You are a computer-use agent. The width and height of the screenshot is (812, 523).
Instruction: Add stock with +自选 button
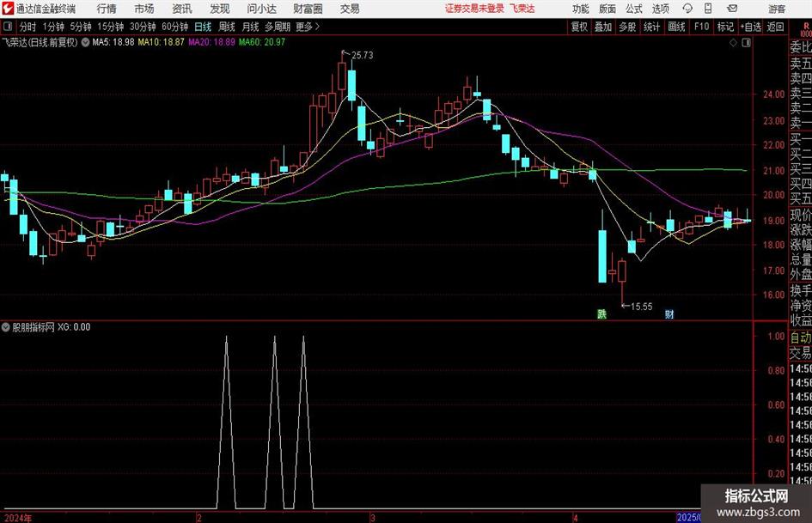[750, 27]
